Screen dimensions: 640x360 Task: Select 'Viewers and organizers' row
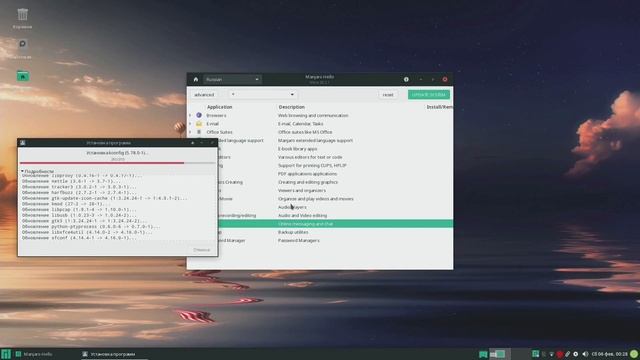tap(302, 191)
